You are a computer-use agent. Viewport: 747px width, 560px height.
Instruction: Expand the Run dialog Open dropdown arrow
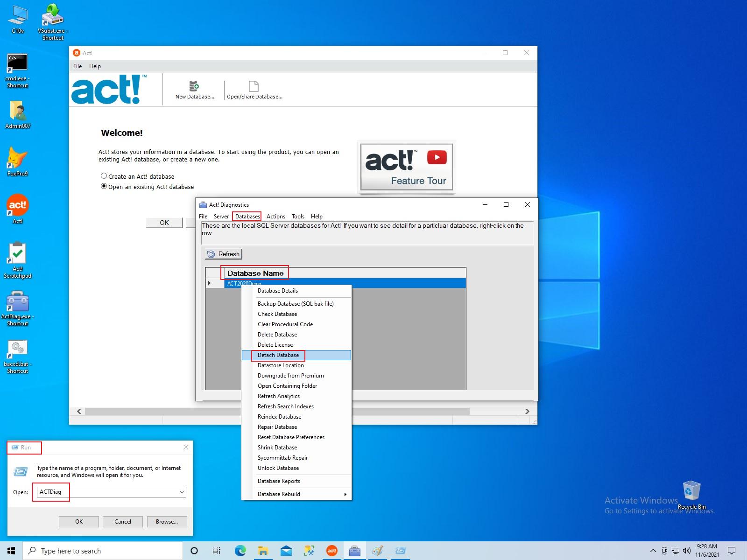pyautogui.click(x=182, y=492)
